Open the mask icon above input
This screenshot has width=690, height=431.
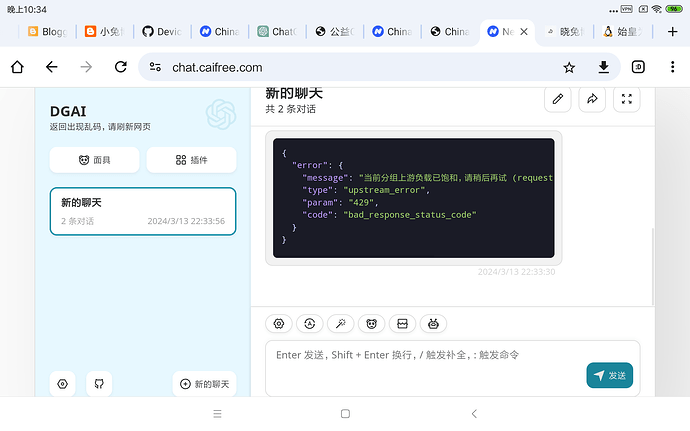(372, 324)
